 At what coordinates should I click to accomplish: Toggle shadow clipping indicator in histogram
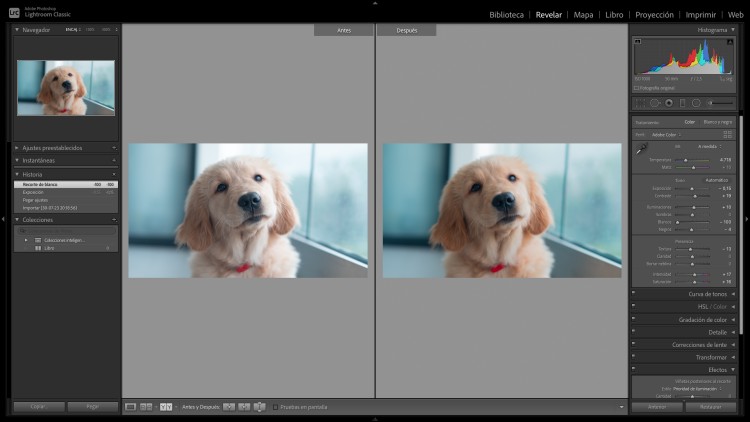[638, 42]
